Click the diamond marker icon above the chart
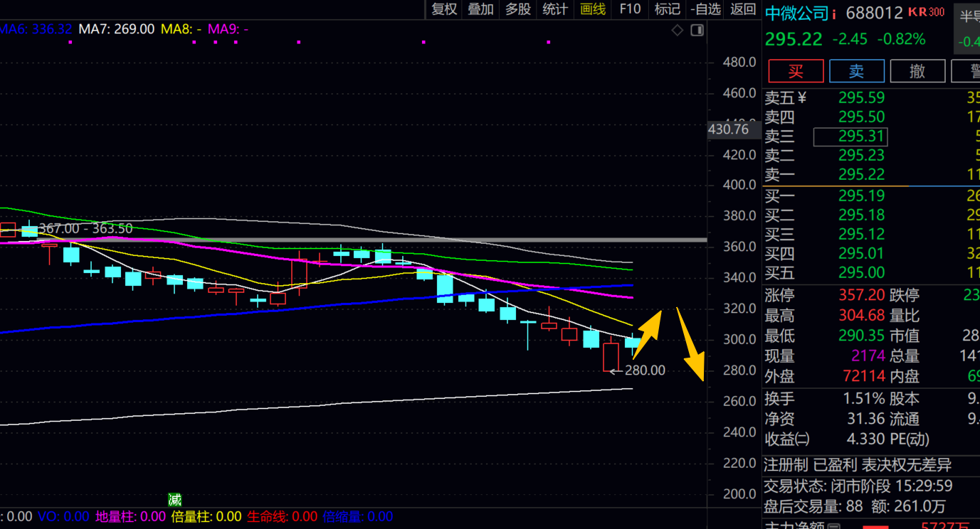 [678, 30]
